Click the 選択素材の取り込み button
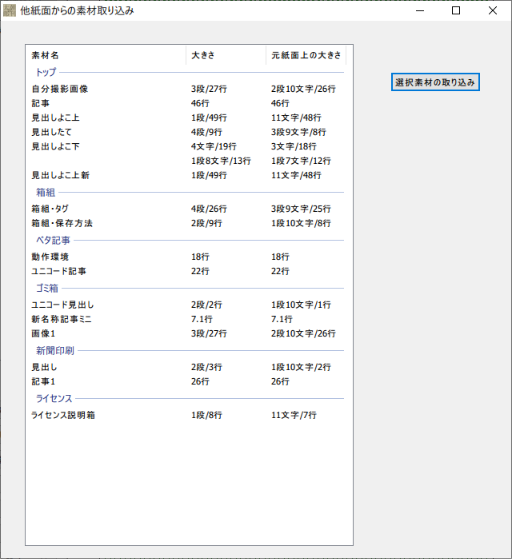512x559 pixels. tap(435, 82)
